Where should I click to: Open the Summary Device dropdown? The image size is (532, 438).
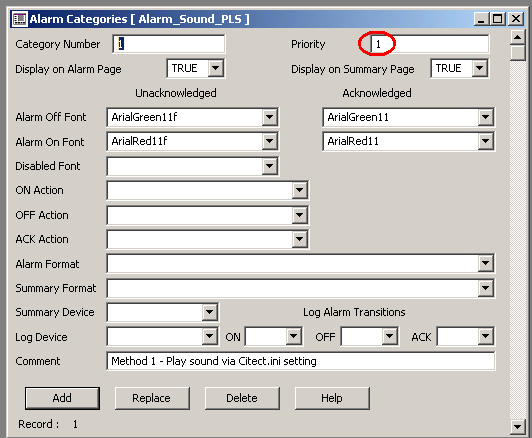(x=210, y=312)
